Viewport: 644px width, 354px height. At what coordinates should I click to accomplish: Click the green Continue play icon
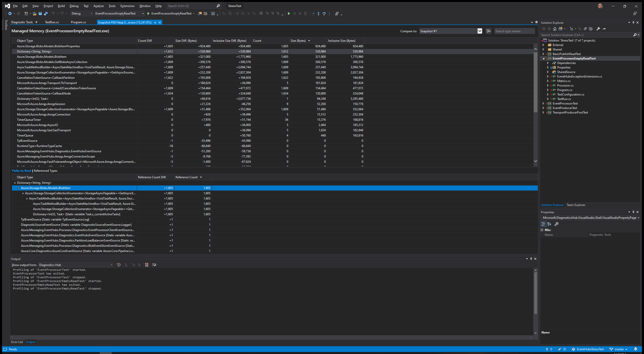[289, 13]
